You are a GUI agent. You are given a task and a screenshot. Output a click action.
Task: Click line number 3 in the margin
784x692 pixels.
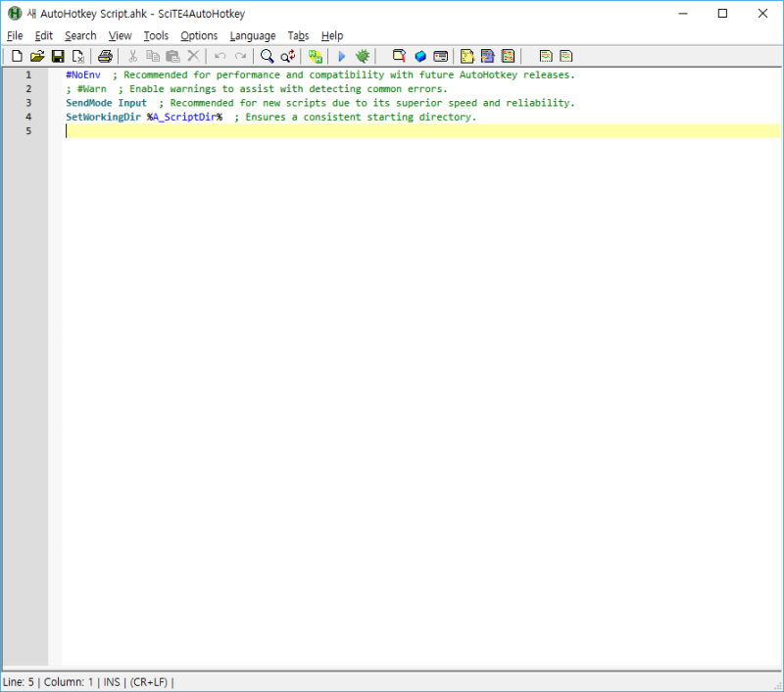(28, 103)
